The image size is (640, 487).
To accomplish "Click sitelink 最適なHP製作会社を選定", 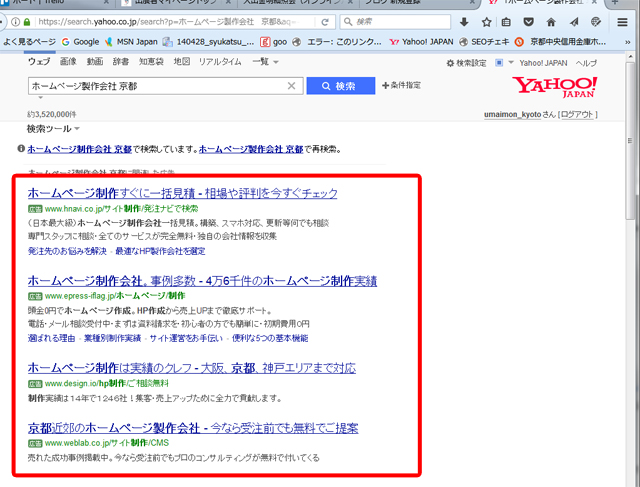I will click(160, 251).
